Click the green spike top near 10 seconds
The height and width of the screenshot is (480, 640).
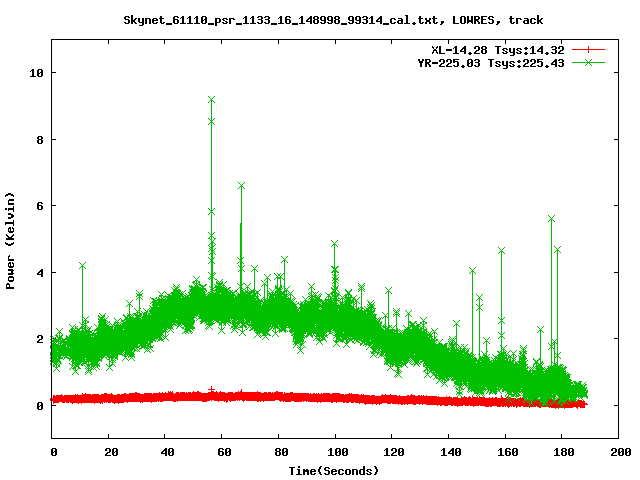click(82, 265)
